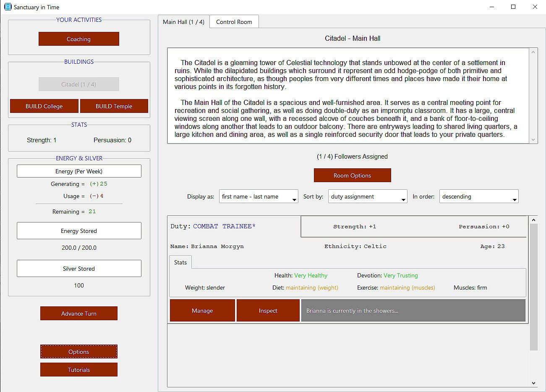
Task: Click the follower list scrollbar up arrow
Action: coord(534,220)
